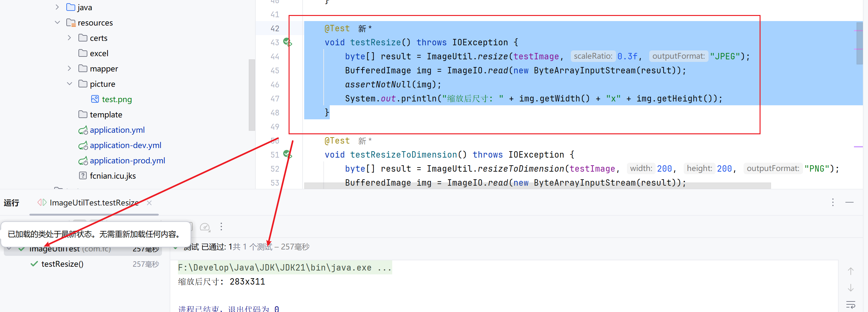The height and width of the screenshot is (312, 868).
Task: Click the run configuration icon on the ImageUtilTest.testResize tab
Action: (42, 202)
